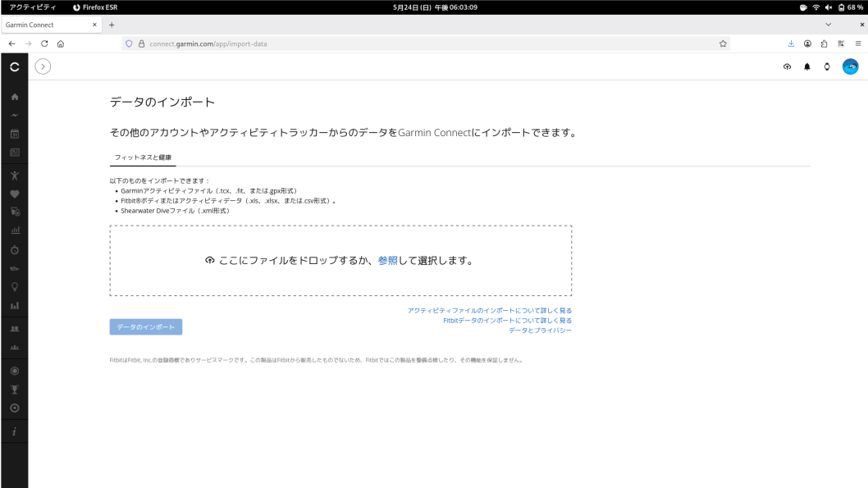Open アクティビティファイルのインポートについて詳しく見る link
Image resolution: width=868 pixels, height=488 pixels.
tap(489, 310)
